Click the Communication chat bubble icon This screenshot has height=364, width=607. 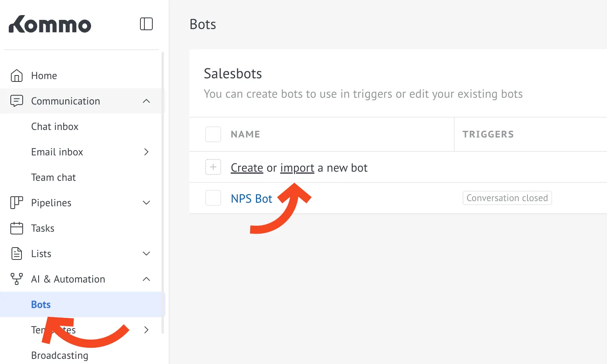pyautogui.click(x=17, y=101)
